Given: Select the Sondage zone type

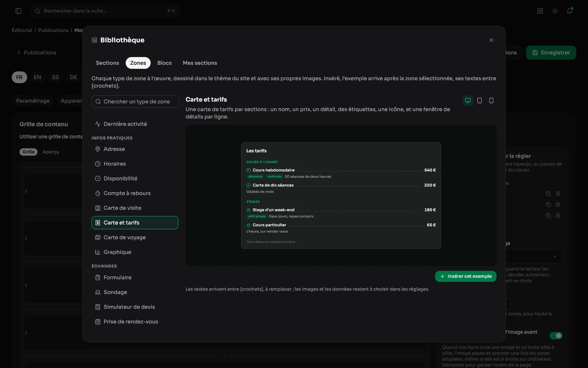Looking at the screenshot, I should [135, 292].
